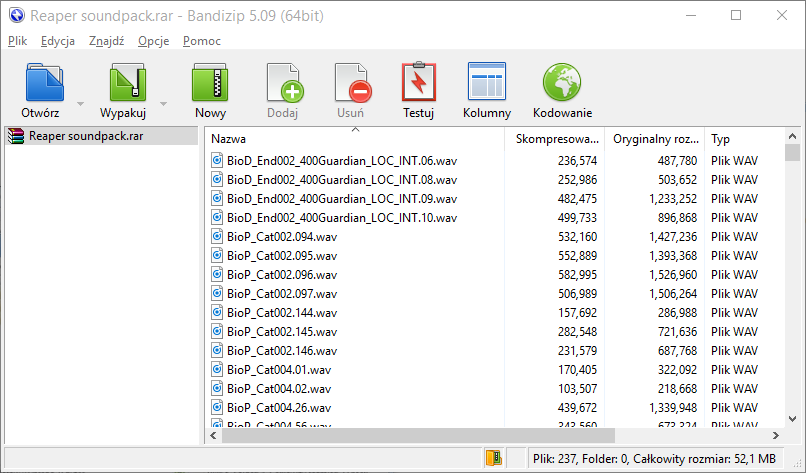Image resolution: width=806 pixels, height=473 pixels.
Task: Select file BioP_Cat002.096.wav
Action: pos(282,275)
